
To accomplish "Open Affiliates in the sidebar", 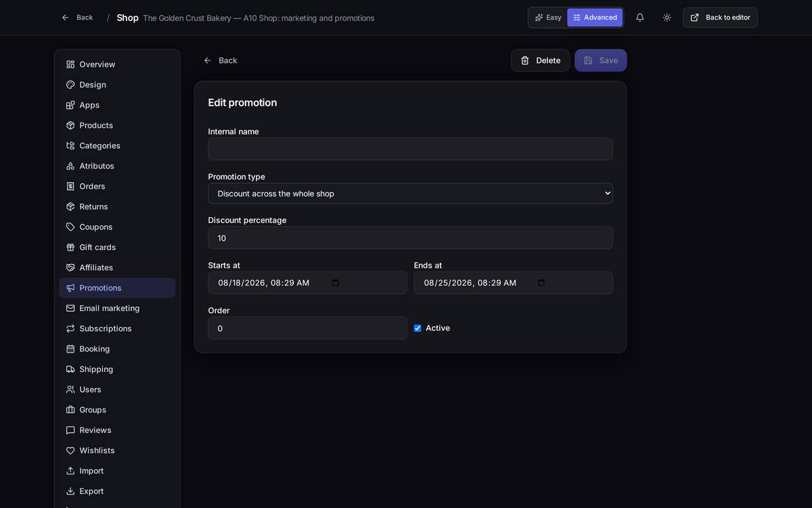I will [117, 268].
